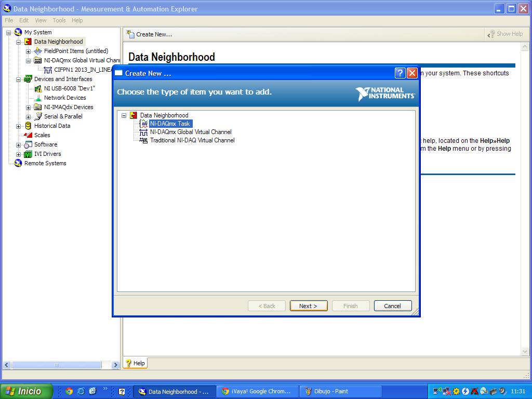
Task: Click the disabled Back button
Action: (x=267, y=305)
